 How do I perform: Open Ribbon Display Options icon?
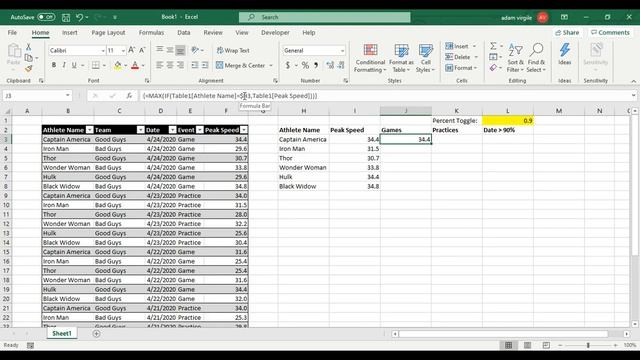(564, 17)
